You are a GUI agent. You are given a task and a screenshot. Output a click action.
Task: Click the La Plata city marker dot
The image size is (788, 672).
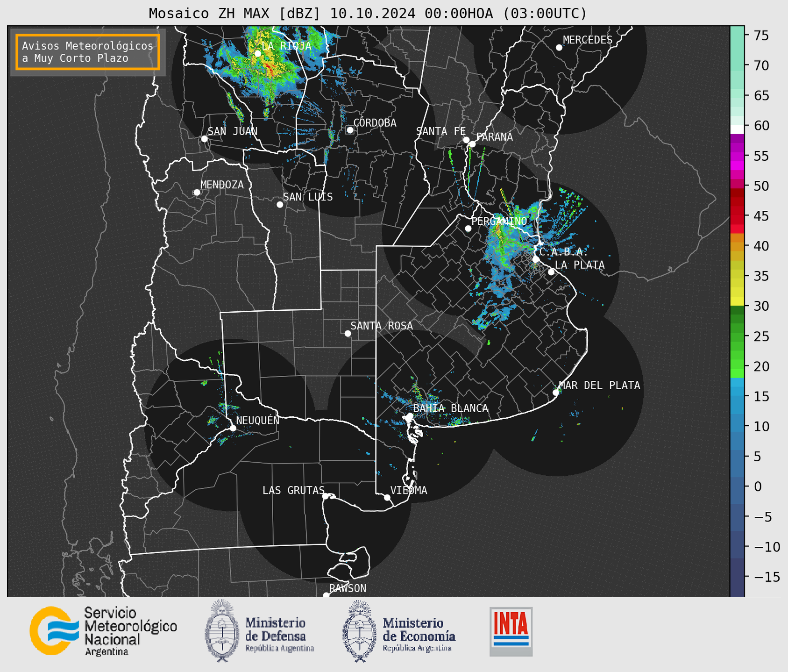pyautogui.click(x=551, y=272)
